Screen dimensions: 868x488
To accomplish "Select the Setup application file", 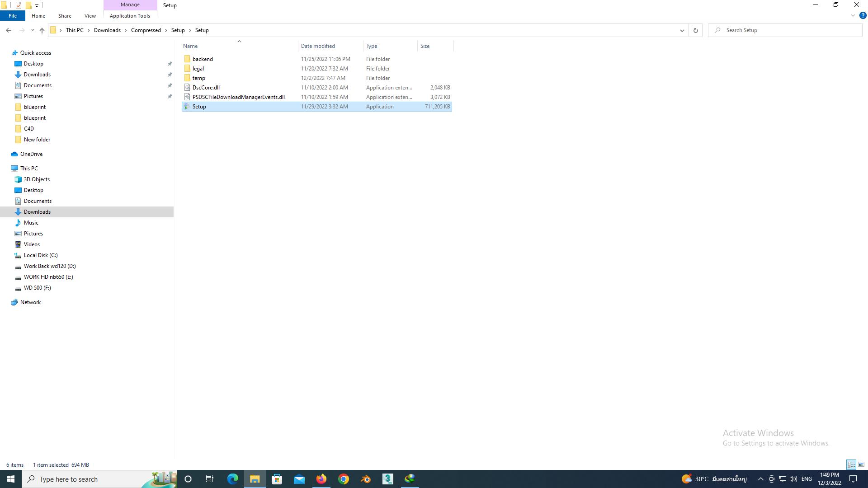I will tap(199, 107).
